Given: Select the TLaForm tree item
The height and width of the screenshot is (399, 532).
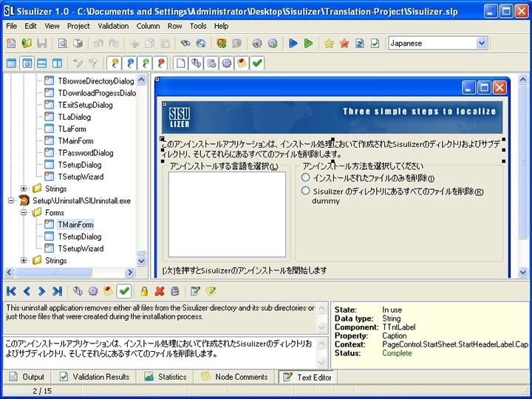Looking at the screenshot, I should pyautogui.click(x=72, y=129).
